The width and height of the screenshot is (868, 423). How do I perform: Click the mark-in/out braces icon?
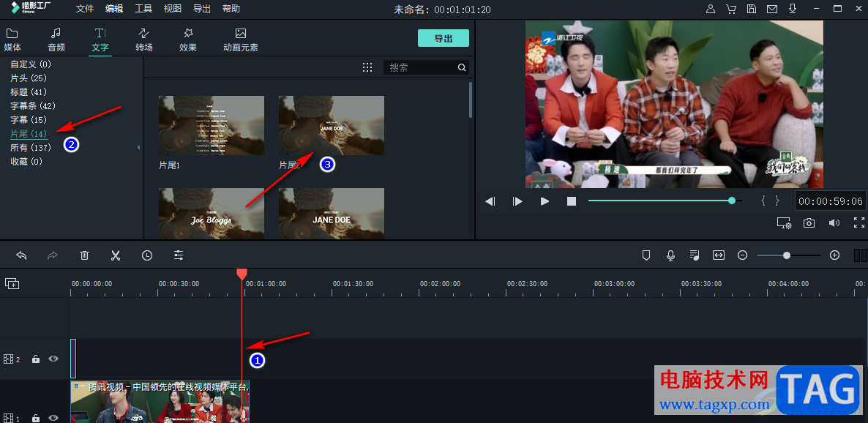coord(770,201)
